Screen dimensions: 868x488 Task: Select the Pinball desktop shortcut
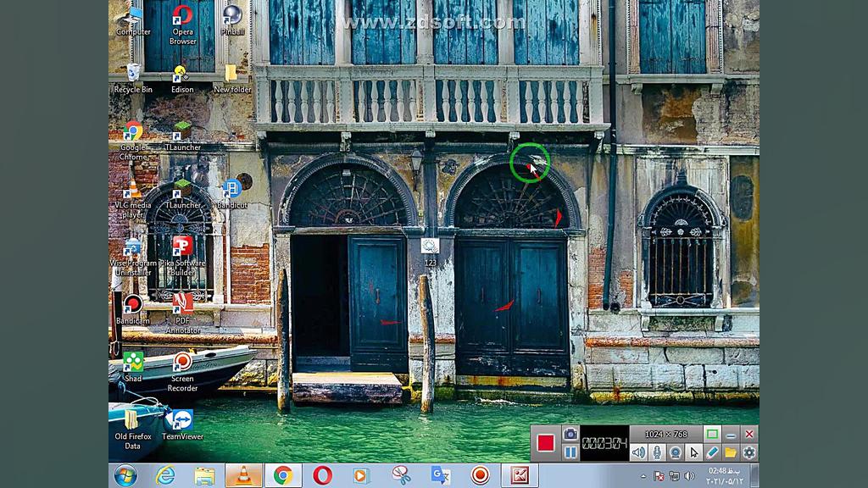coord(232,20)
